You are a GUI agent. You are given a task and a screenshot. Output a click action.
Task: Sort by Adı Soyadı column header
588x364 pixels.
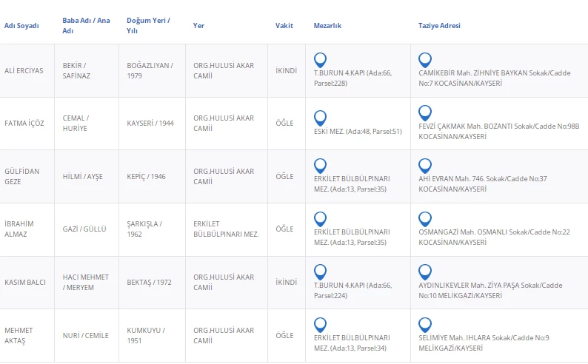pyautogui.click(x=21, y=26)
